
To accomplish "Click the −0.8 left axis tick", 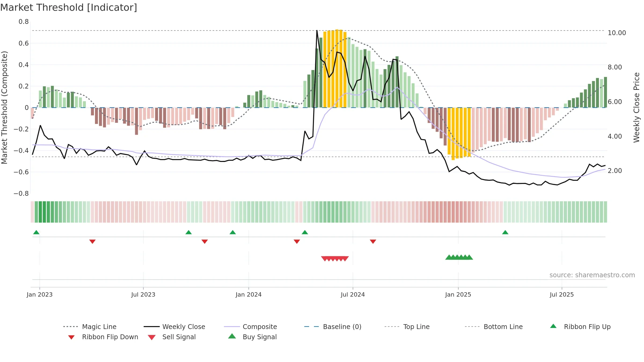I will (x=21, y=193).
